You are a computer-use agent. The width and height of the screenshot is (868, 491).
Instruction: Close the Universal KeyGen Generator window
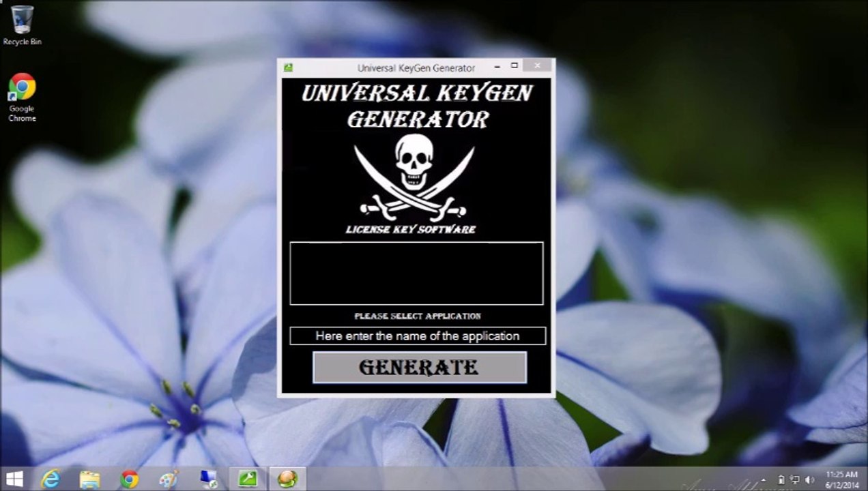click(x=538, y=65)
